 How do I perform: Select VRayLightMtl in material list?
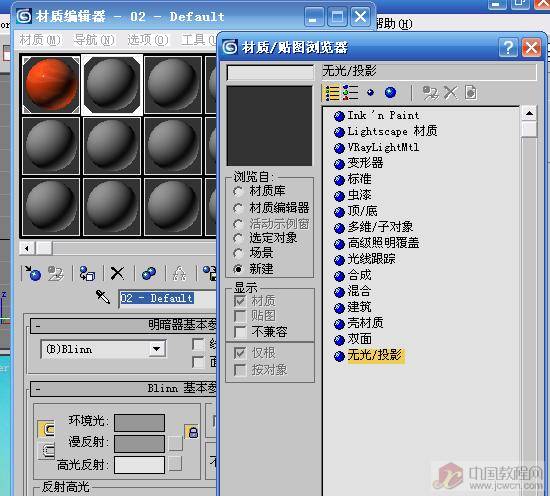pyautogui.click(x=383, y=147)
